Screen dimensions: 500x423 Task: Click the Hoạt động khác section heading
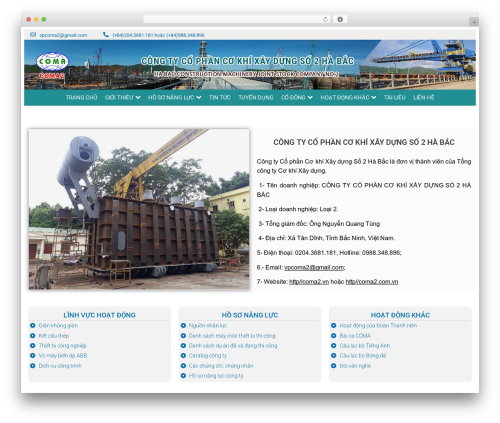[400, 315]
